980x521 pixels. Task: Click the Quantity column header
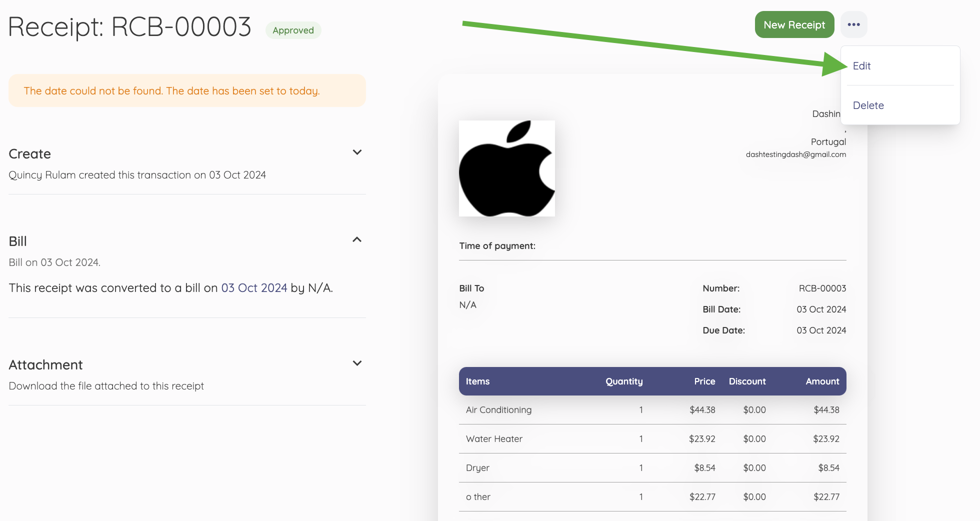click(623, 381)
